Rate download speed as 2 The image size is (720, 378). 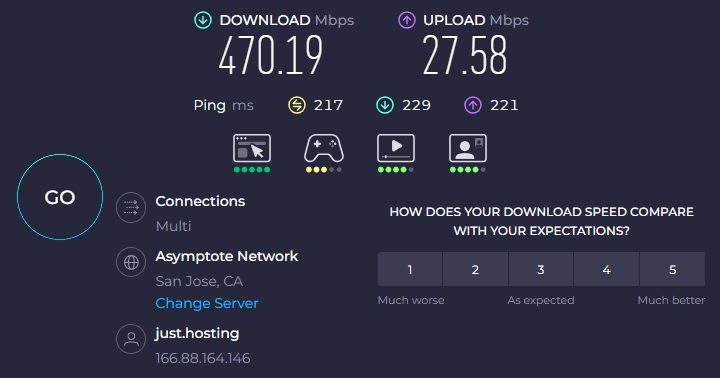pyautogui.click(x=475, y=269)
